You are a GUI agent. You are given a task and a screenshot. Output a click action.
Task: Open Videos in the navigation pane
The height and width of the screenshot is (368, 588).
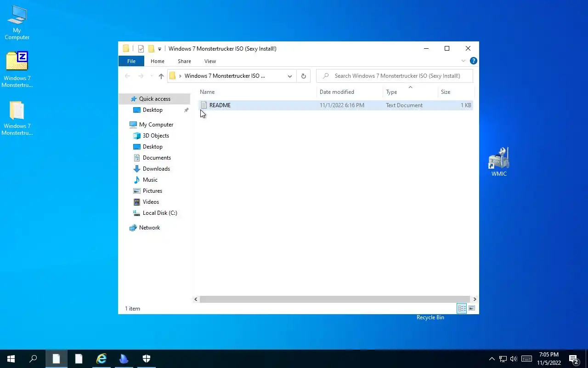coord(151,202)
